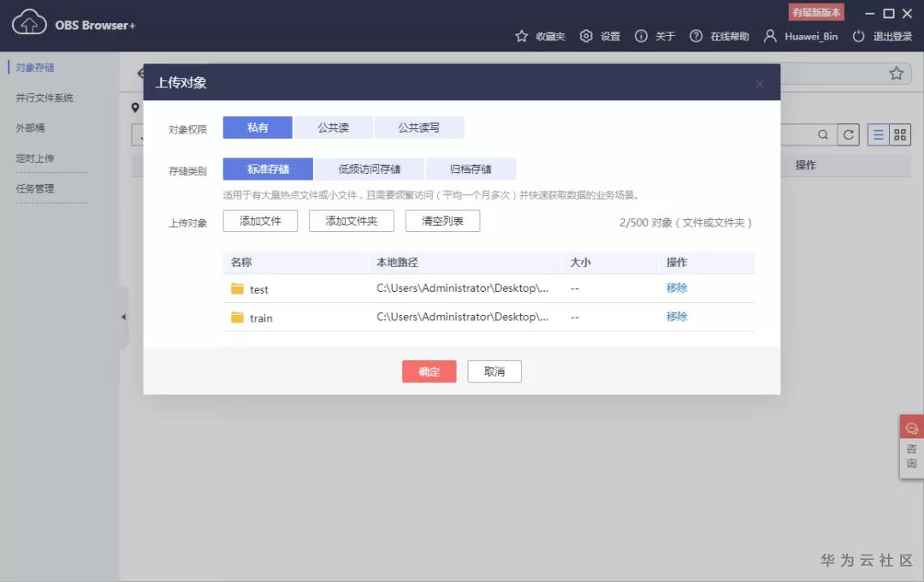Image resolution: width=924 pixels, height=582 pixels.
Task: Select 公共读写 object permission
Action: [x=419, y=128]
